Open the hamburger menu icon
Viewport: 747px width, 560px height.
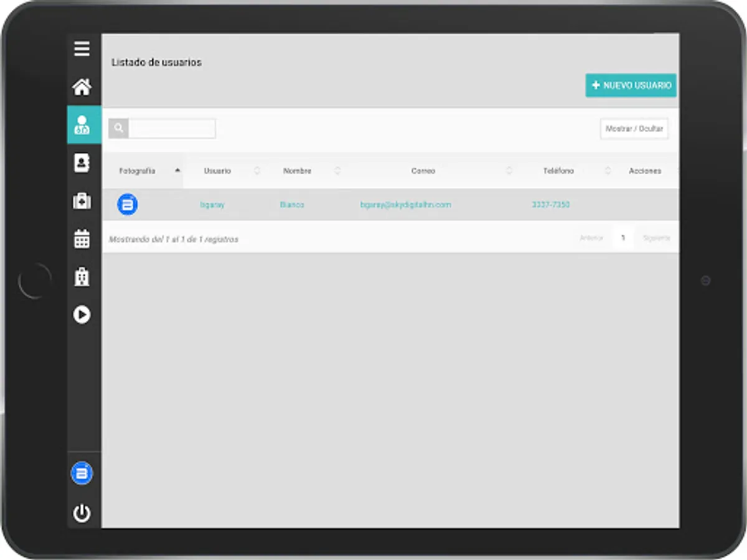(82, 49)
